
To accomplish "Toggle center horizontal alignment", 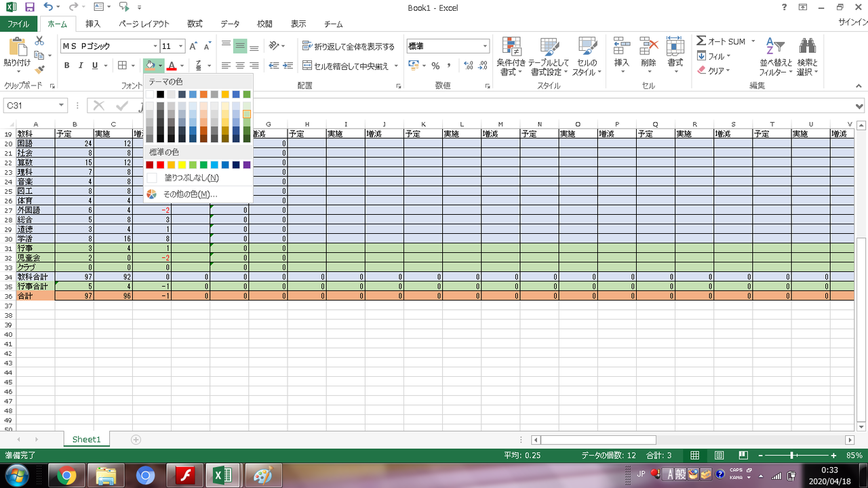I will click(x=240, y=66).
